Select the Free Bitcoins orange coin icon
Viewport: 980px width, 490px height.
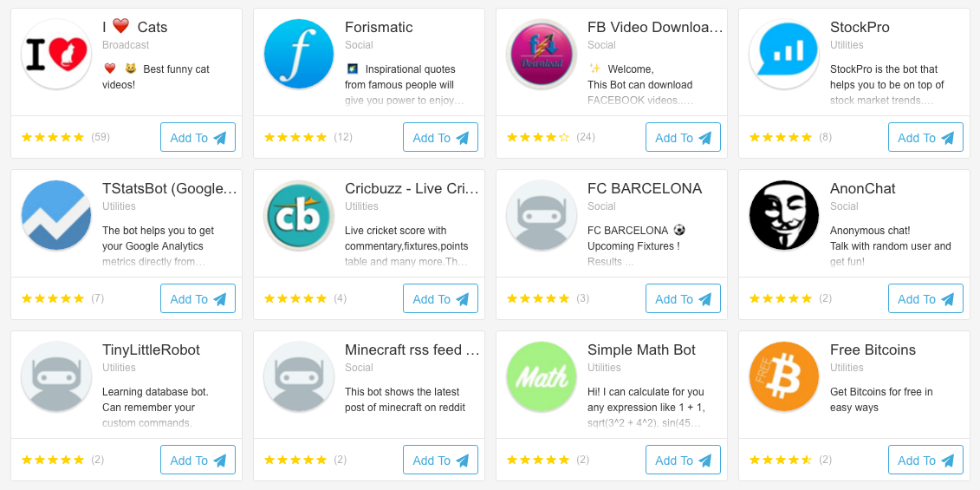click(x=784, y=376)
